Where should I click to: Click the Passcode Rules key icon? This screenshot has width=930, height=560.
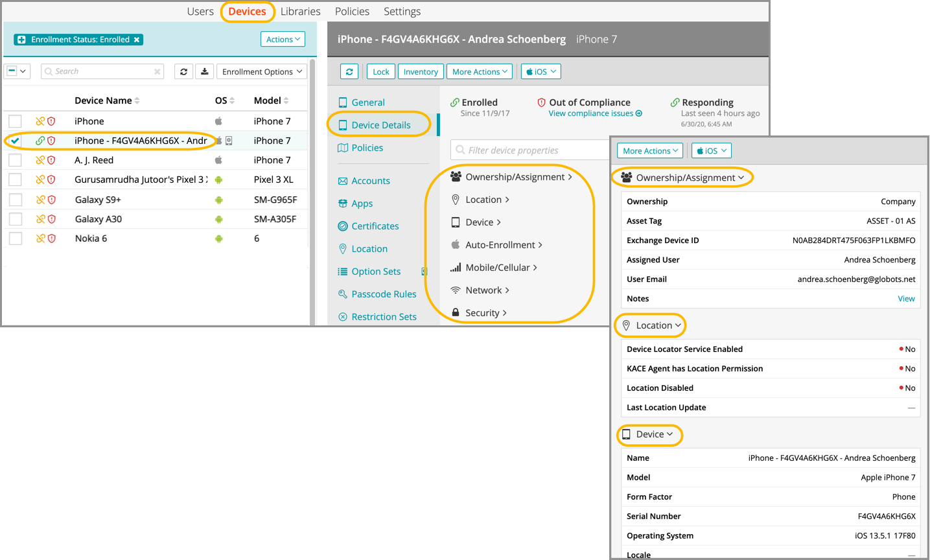[x=343, y=294]
